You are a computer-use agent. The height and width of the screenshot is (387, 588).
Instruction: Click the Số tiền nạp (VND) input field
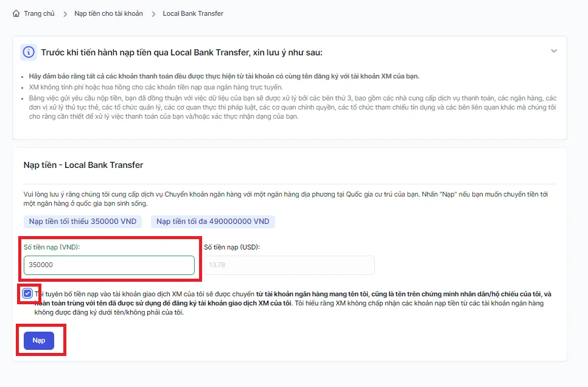coord(109,265)
